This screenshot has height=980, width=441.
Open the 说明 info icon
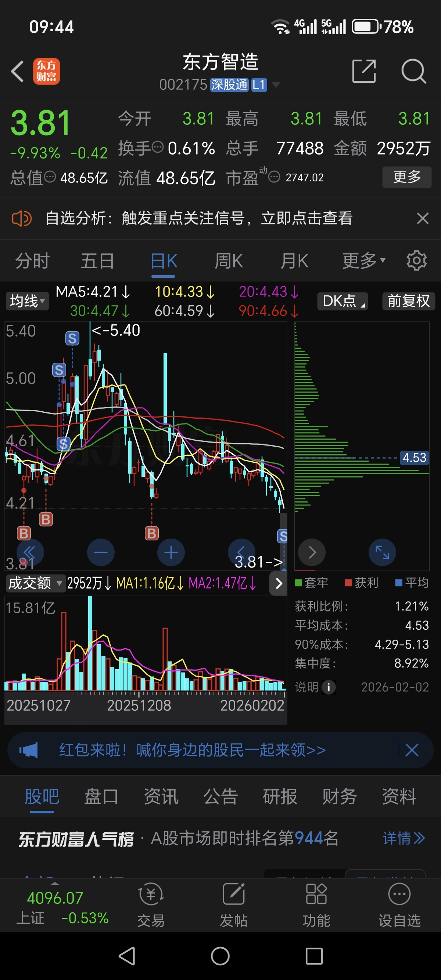tap(329, 687)
